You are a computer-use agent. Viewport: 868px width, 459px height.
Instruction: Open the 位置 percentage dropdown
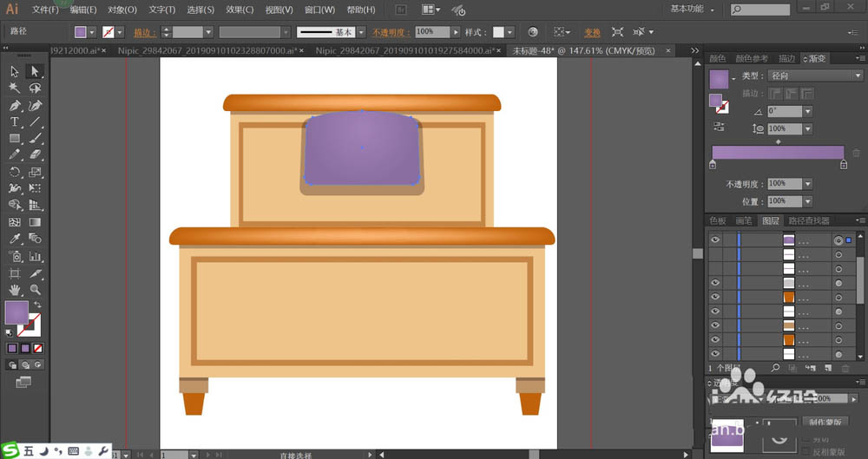(808, 201)
